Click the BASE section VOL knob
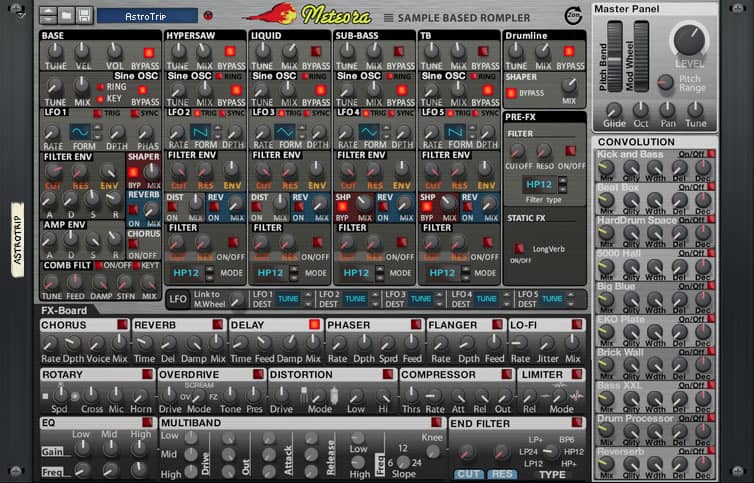 114,51
